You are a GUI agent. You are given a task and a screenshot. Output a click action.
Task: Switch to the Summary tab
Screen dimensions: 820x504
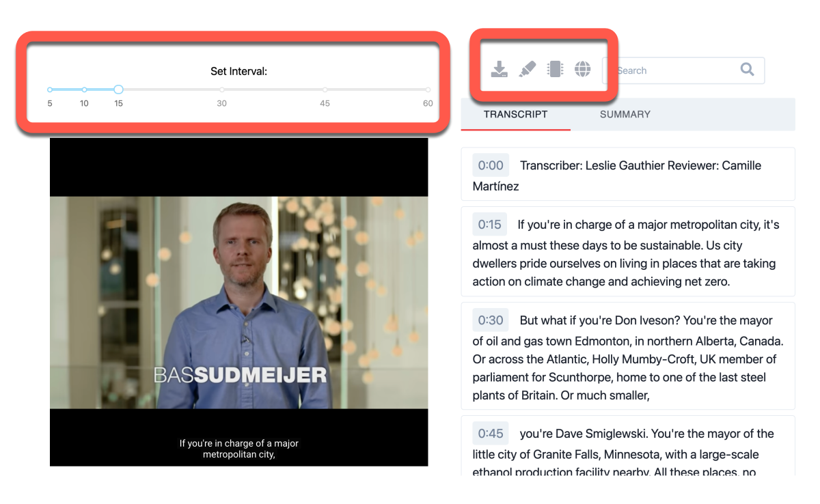pyautogui.click(x=625, y=114)
